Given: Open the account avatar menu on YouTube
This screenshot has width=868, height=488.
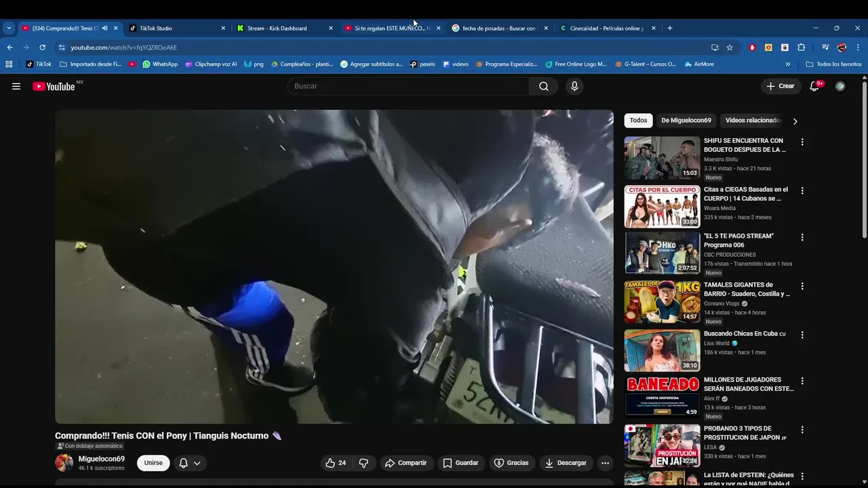Looking at the screenshot, I should tap(840, 86).
